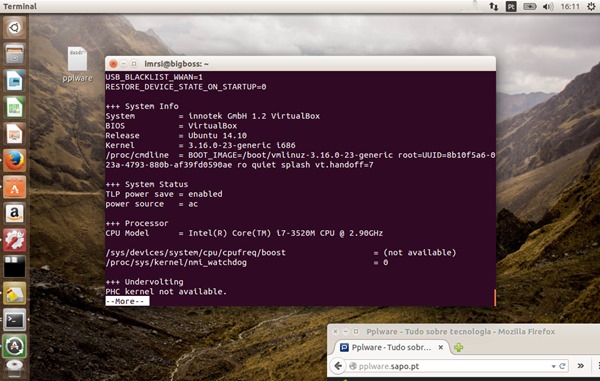Open Firefox from the launcher

click(x=15, y=161)
